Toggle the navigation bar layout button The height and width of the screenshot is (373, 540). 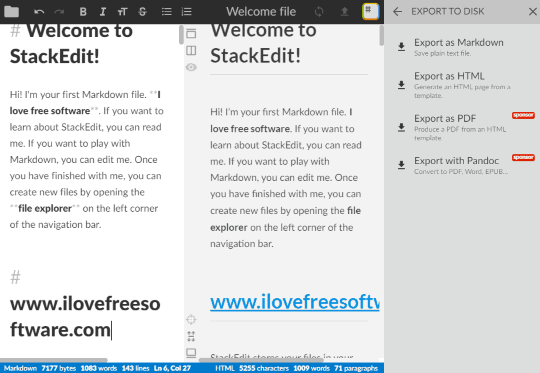pos(191,33)
